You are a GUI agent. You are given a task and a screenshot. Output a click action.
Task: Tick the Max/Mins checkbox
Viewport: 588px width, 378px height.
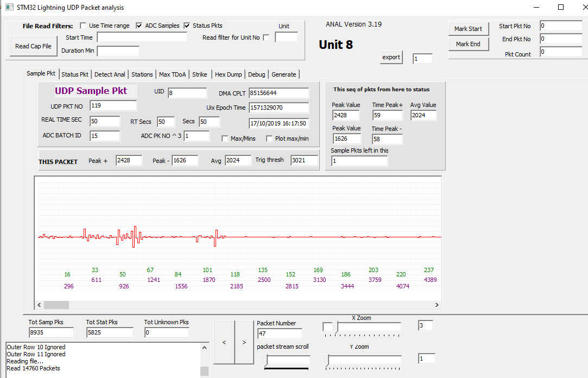225,138
